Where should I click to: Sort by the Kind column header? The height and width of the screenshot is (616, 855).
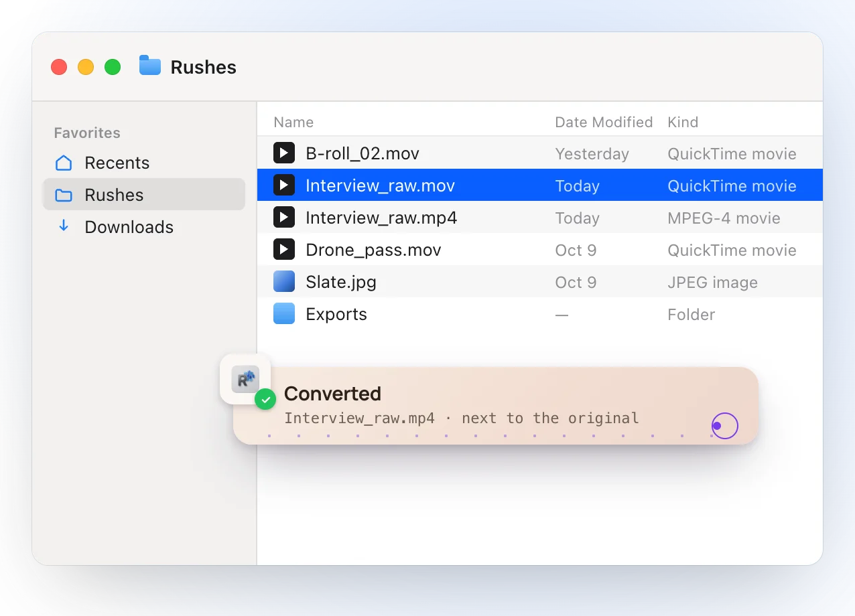pos(683,122)
